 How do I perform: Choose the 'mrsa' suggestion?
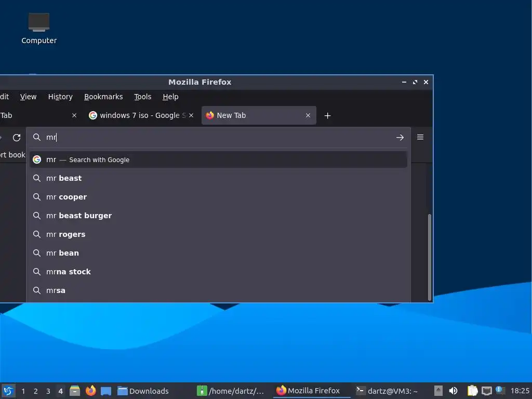click(219, 290)
